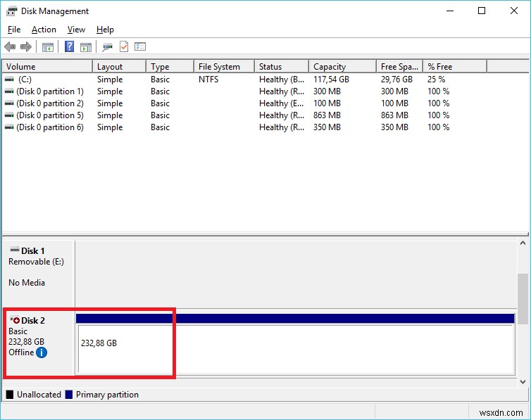
Task: Sort by the Volume column header
Action: tap(47, 67)
